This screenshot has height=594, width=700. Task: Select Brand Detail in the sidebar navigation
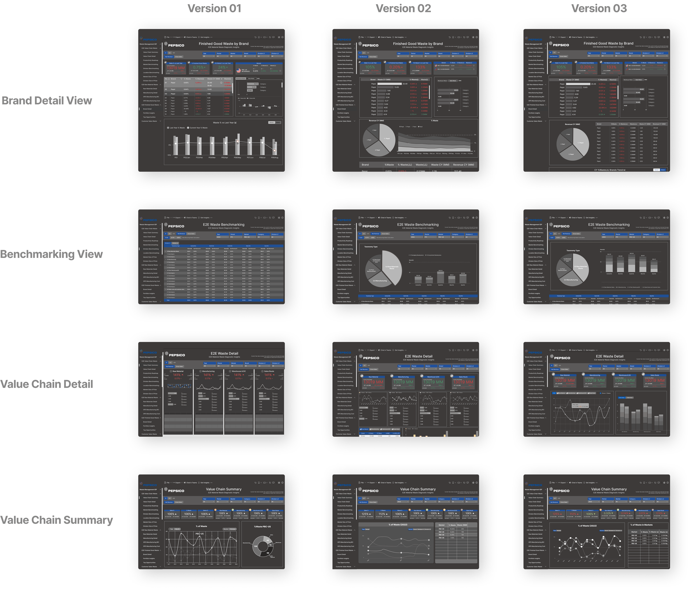tap(148, 109)
